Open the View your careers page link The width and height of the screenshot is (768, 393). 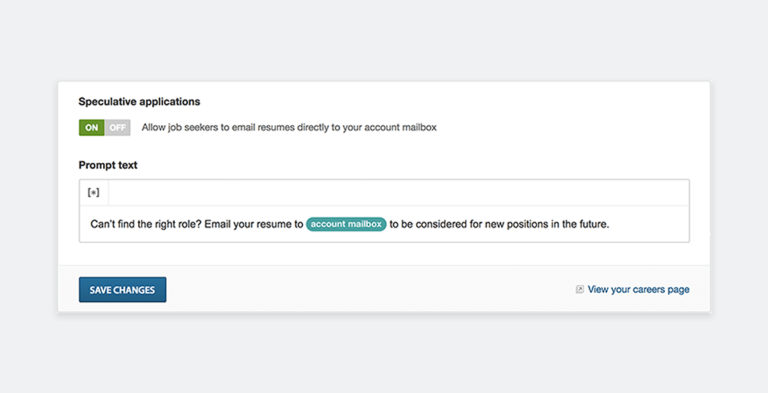[x=638, y=289]
